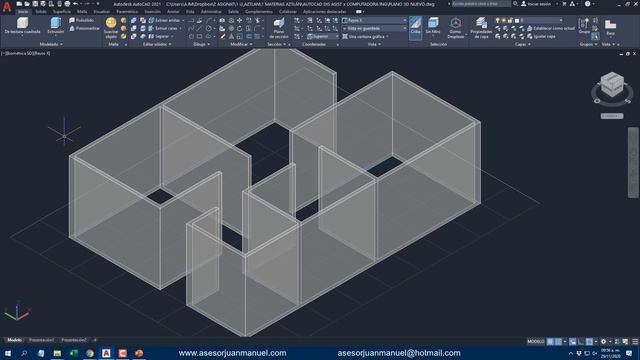Open the layer name dropdown in Capas
The image size is (640, 360).
pos(540,20)
